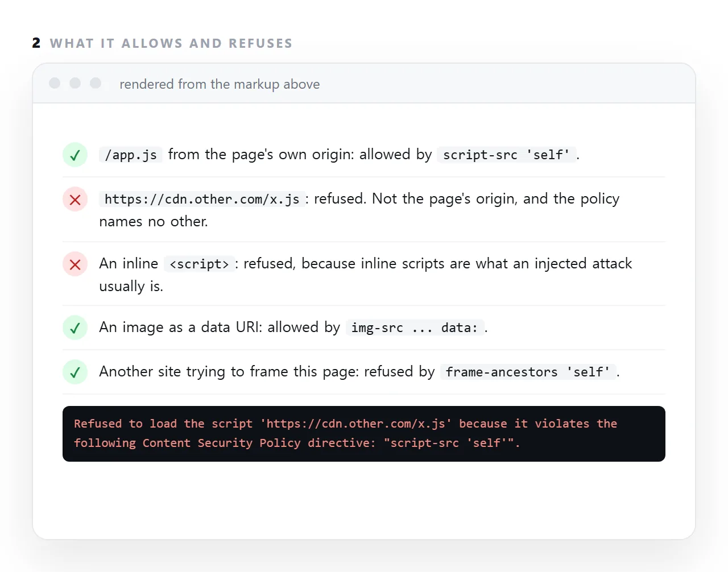Screen dimensions: 728x572
Task: Click the third window dot in the frame header
Action: pyautogui.click(x=96, y=83)
